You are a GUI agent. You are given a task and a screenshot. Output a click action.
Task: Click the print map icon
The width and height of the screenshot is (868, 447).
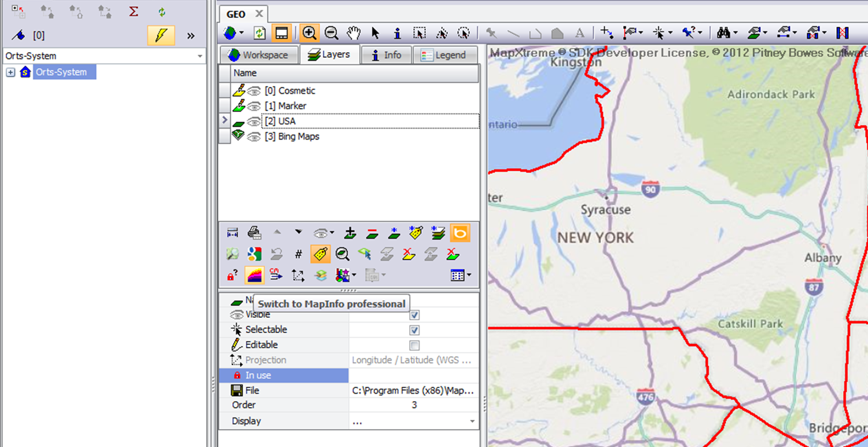pyautogui.click(x=254, y=233)
